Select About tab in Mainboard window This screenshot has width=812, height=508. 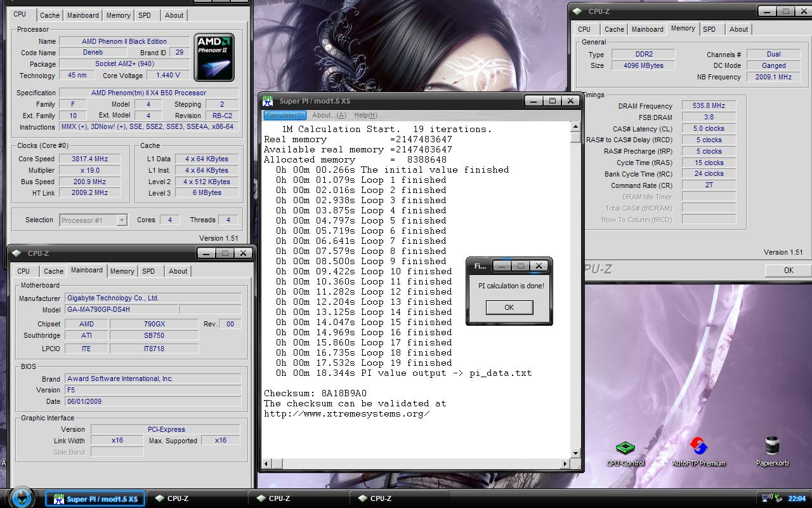178,271
